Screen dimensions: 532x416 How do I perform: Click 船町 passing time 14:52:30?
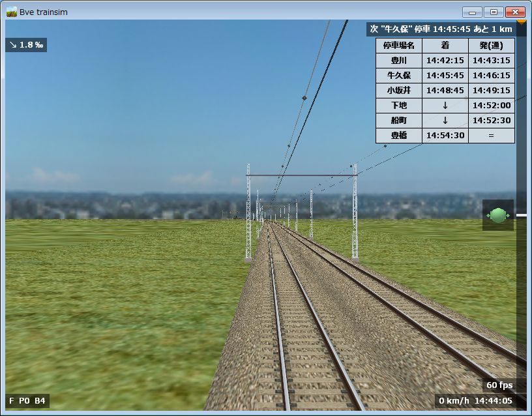(492, 120)
